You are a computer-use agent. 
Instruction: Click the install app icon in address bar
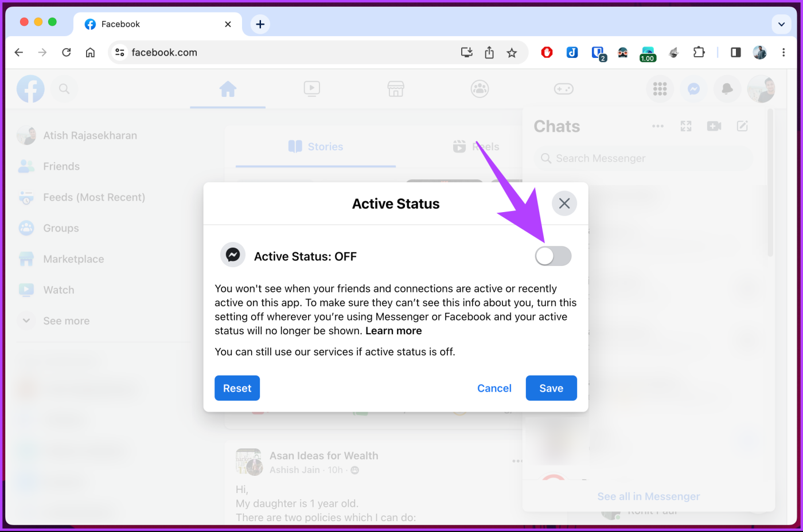tap(467, 52)
